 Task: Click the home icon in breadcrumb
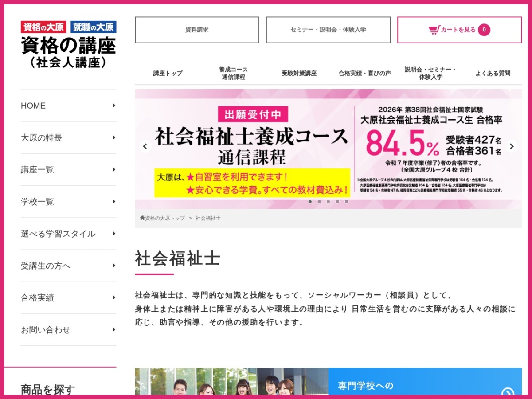point(142,218)
